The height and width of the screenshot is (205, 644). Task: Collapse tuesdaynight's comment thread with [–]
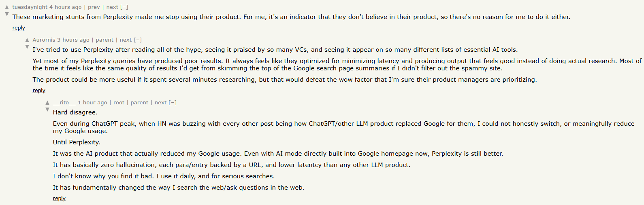click(x=124, y=7)
